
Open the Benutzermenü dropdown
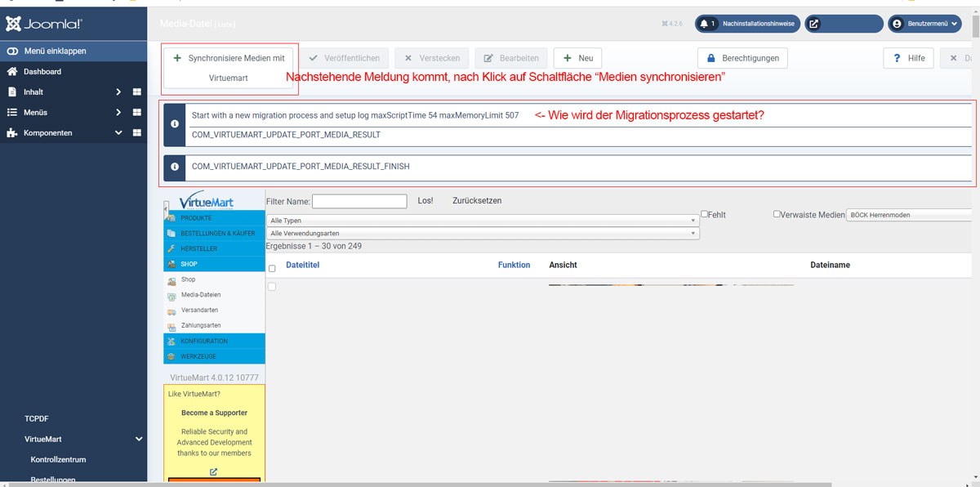(926, 24)
